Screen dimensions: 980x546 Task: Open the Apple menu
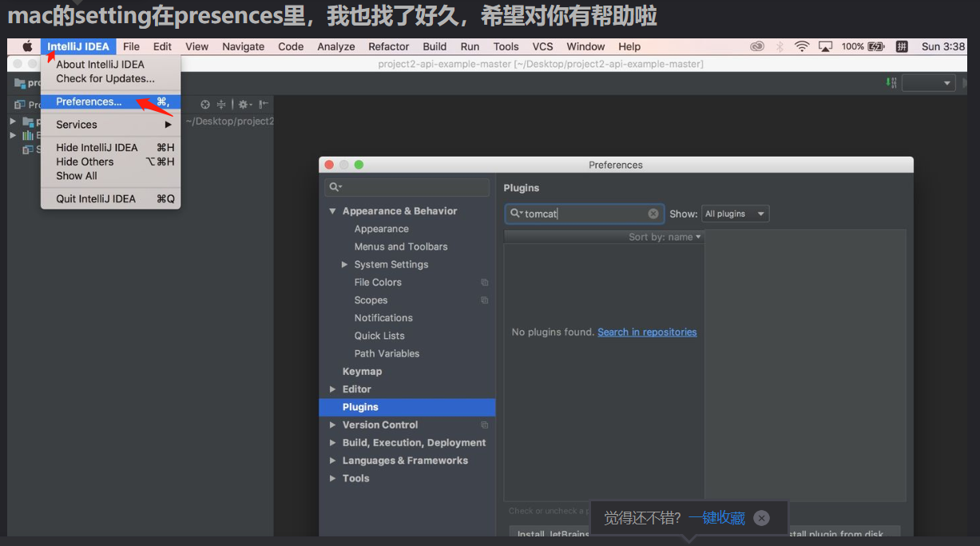point(27,46)
